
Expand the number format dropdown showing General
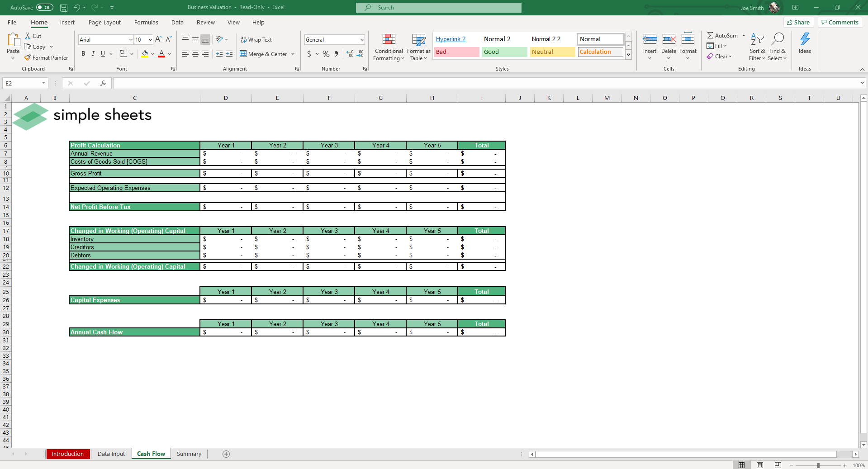click(x=360, y=40)
